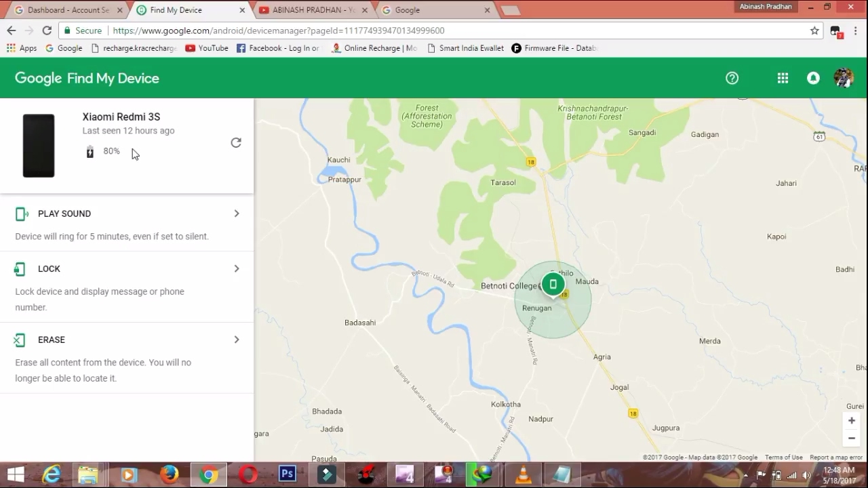Open the recharge.kracrecharge bookmark
This screenshot has height=488, width=868.
click(x=134, y=48)
